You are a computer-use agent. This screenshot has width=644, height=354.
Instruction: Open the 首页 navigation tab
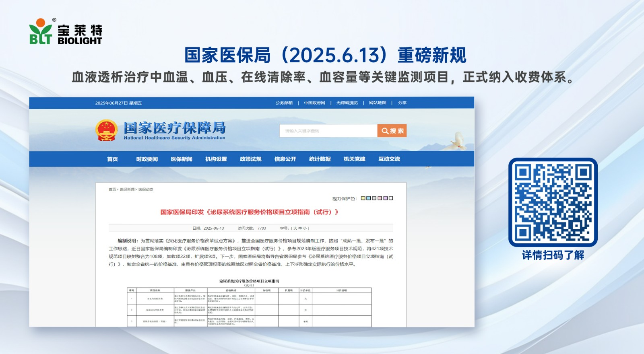tap(112, 159)
